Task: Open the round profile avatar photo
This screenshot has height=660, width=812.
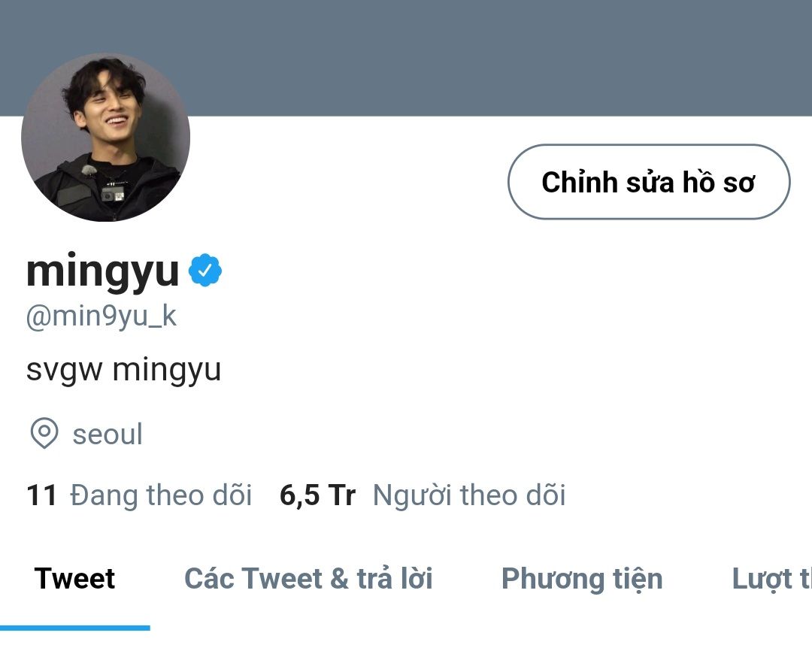Action: [x=105, y=138]
